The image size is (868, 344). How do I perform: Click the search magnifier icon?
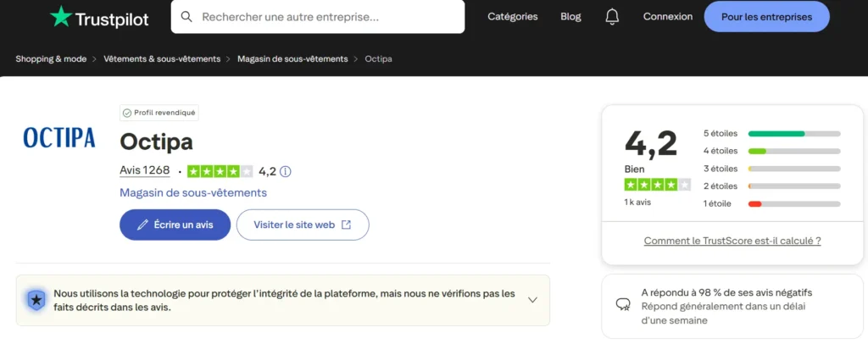pos(186,17)
